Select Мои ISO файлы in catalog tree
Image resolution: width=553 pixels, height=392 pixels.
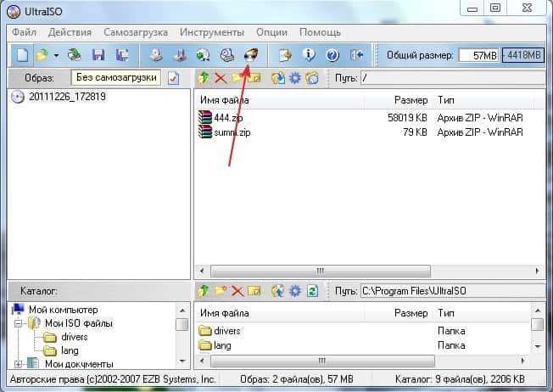point(79,323)
